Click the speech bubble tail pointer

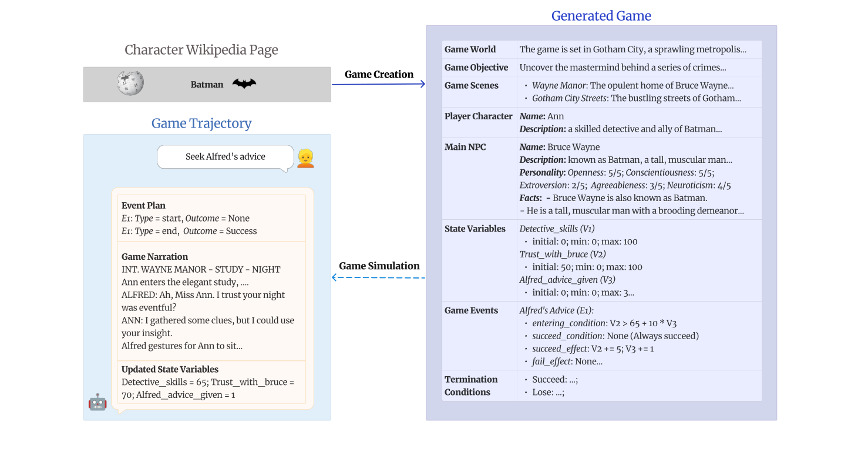pyautogui.click(x=285, y=169)
